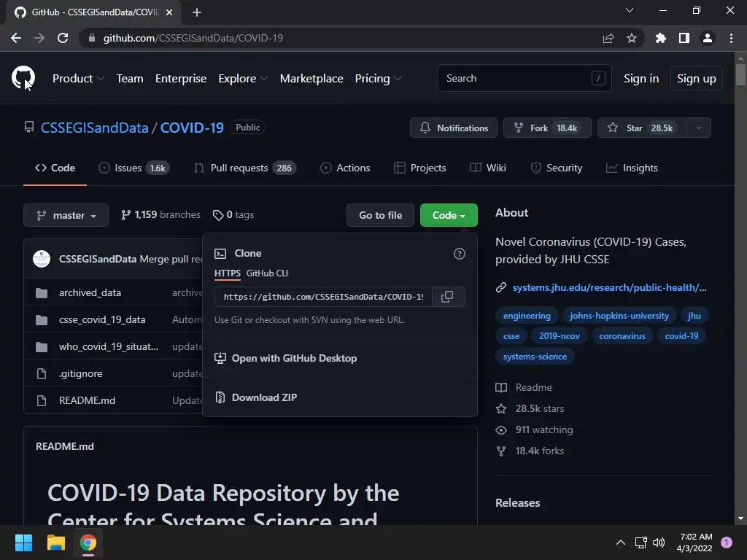Click the GitHub Octocat logo

click(23, 77)
